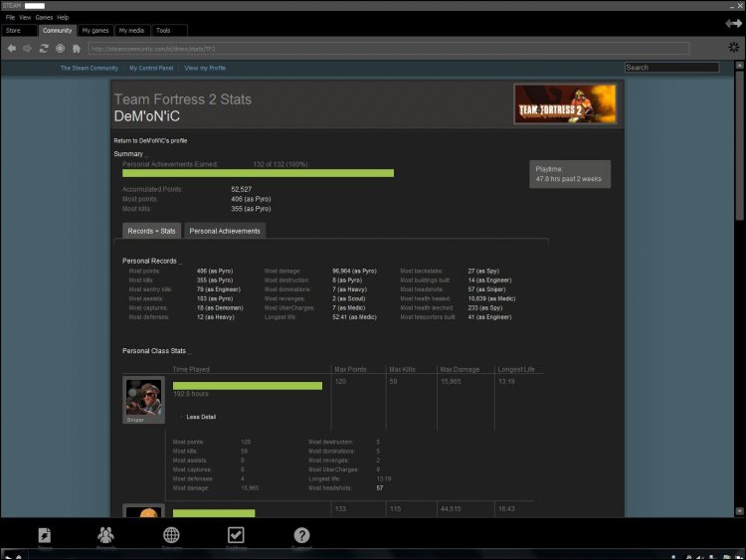Open My Control Panel link
Image resolution: width=746 pixels, height=560 pixels.
point(151,68)
